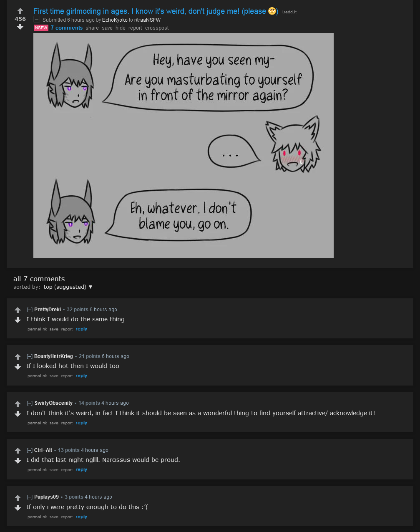Collapse the post image expando toggle
Viewport: 420px width, 532px height.
(x=37, y=20)
